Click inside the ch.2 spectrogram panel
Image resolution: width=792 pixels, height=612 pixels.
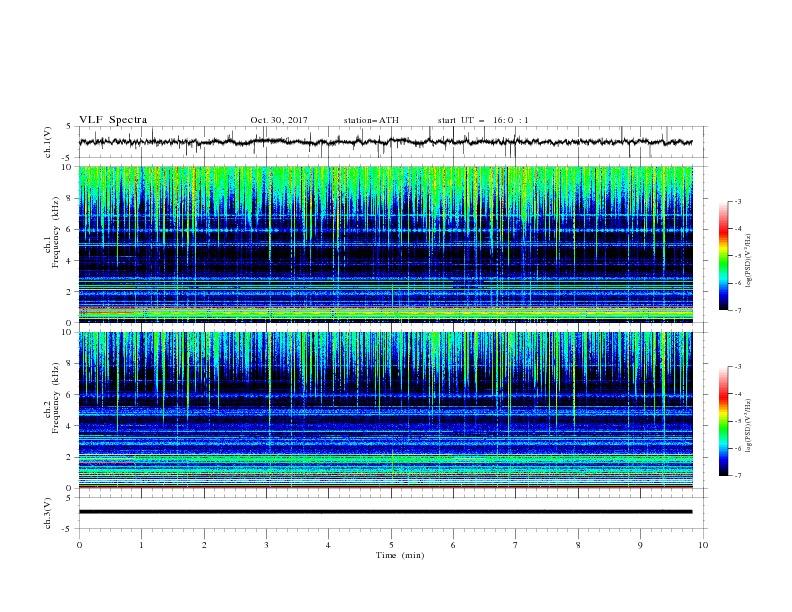coord(386,410)
